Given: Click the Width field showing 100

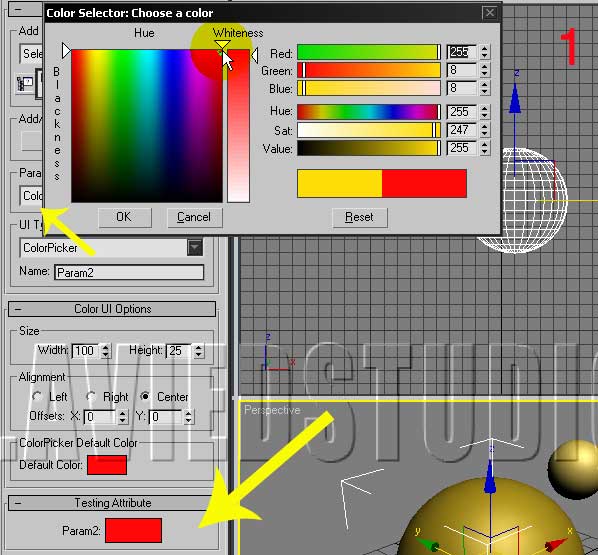Looking at the screenshot, I should point(86,351).
